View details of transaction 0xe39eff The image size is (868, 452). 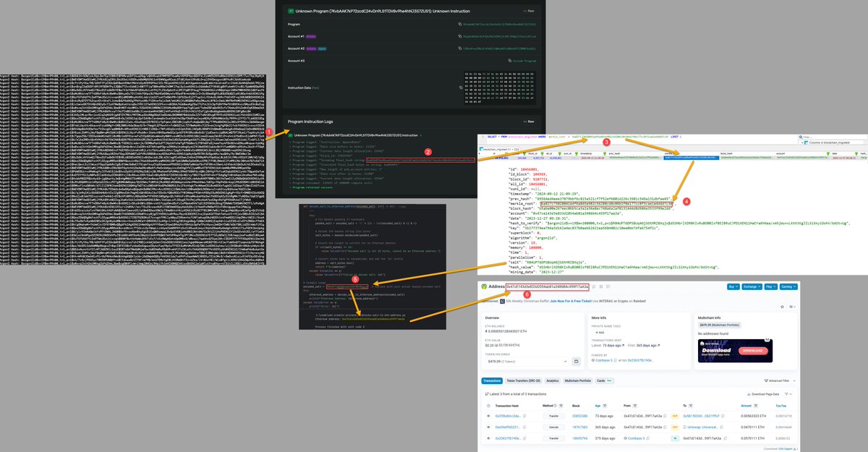[488, 427]
